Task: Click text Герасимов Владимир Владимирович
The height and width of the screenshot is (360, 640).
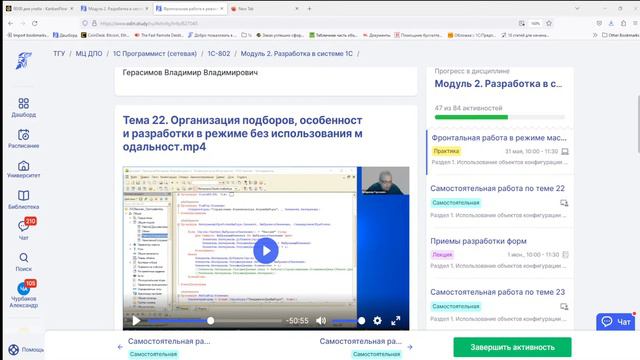Action: (x=190, y=73)
